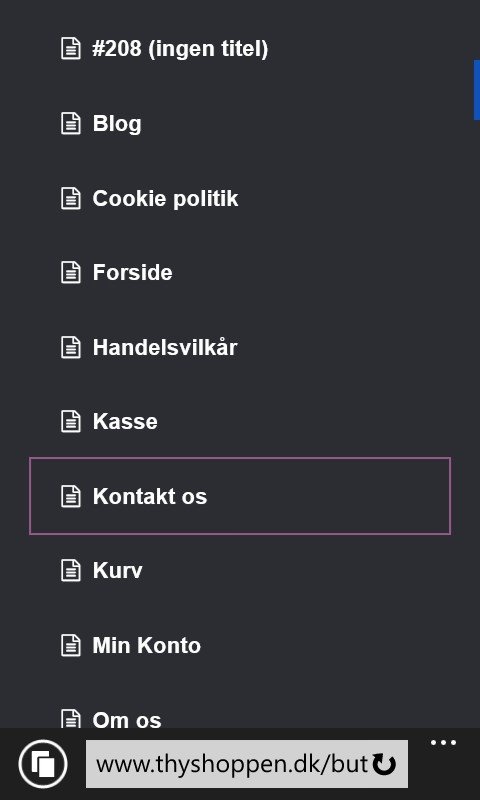Open the browser tabs icon

click(43, 764)
